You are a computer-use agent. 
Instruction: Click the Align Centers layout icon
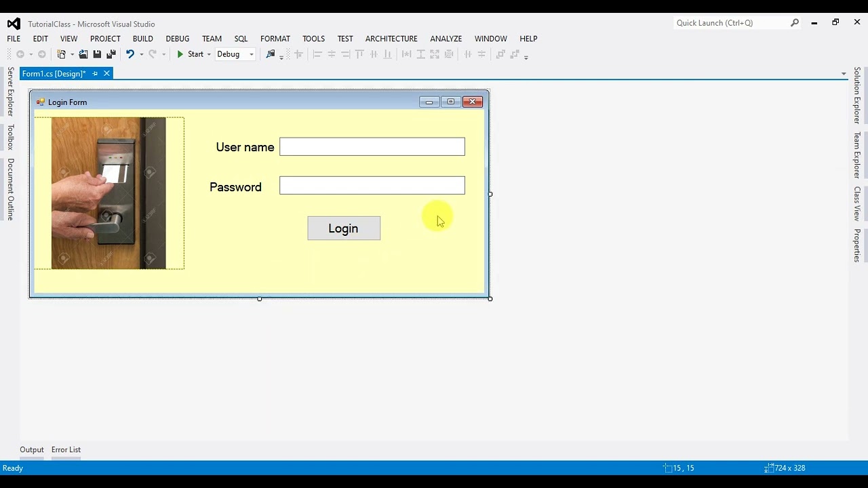click(332, 54)
